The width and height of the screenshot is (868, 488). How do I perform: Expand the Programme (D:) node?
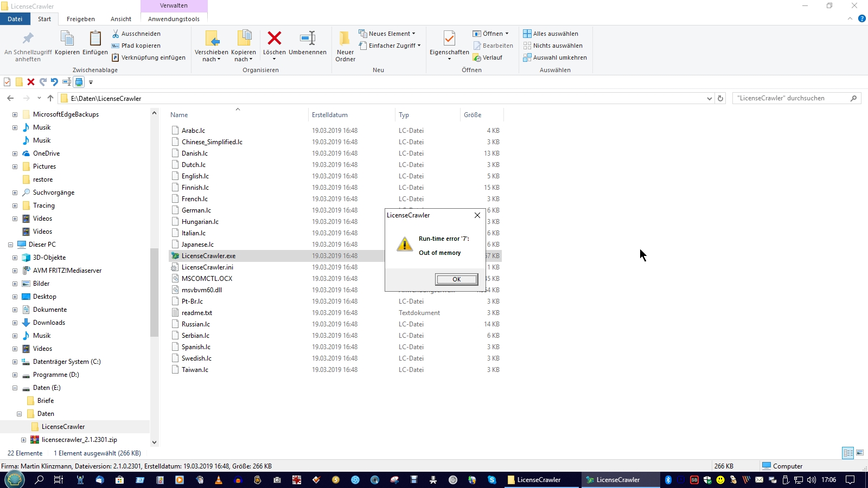(x=15, y=375)
